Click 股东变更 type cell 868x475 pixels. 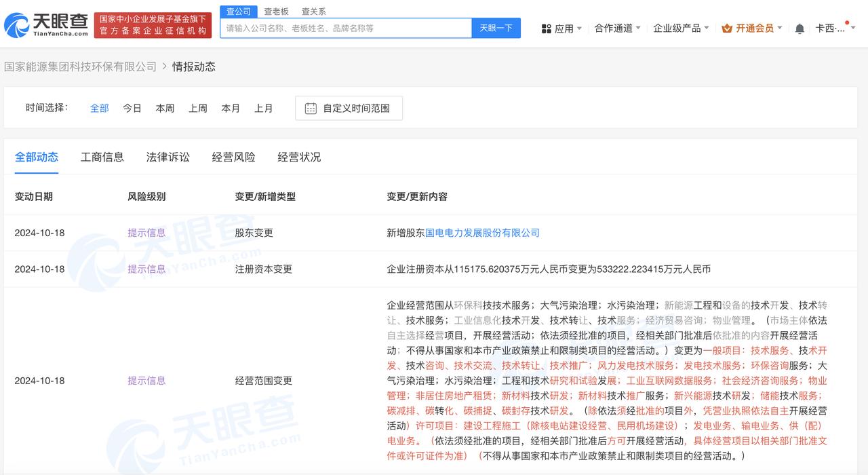254,233
